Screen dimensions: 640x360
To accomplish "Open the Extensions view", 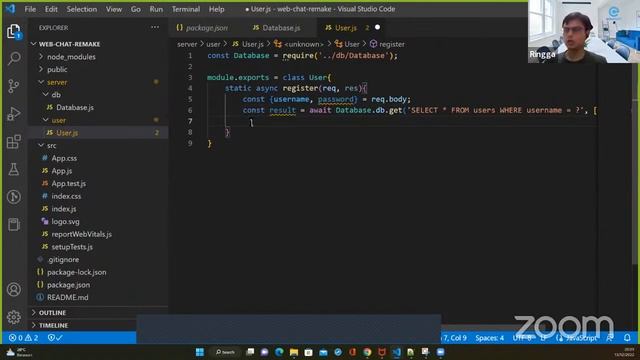I will [x=14, y=142].
